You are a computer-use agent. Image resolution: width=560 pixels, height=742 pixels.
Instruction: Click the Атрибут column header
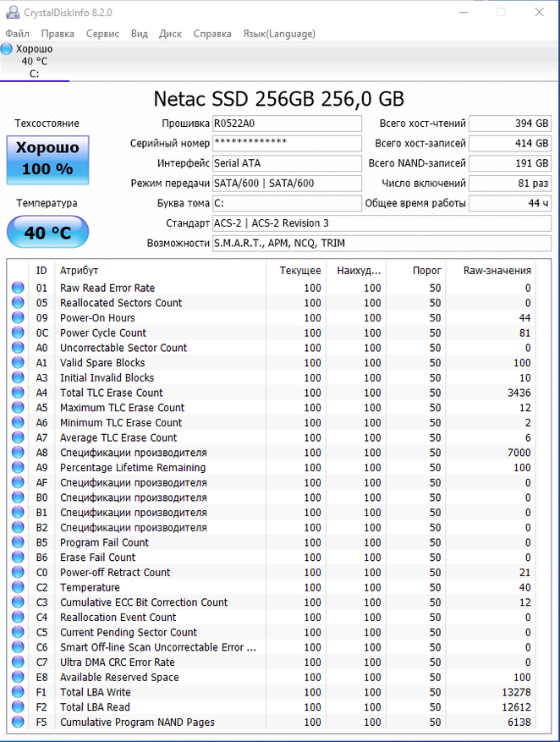click(79, 271)
